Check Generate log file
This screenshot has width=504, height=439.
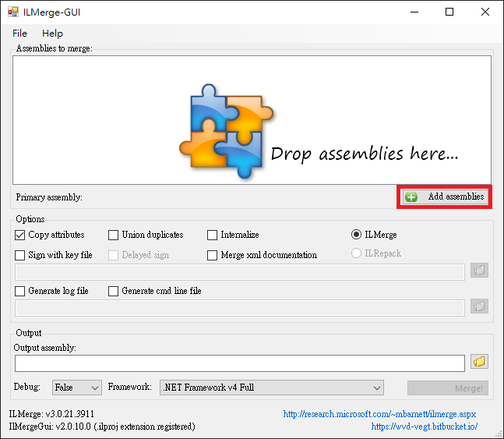click(x=20, y=291)
